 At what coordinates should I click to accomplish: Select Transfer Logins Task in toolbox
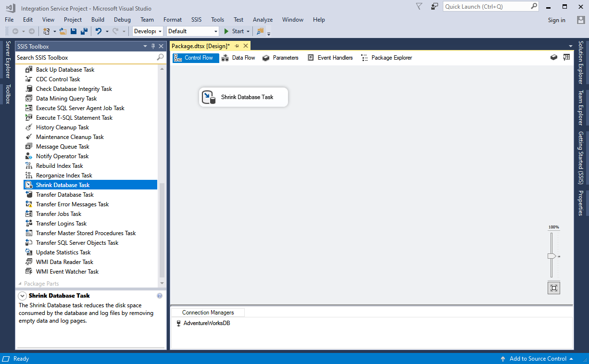pos(90,224)
